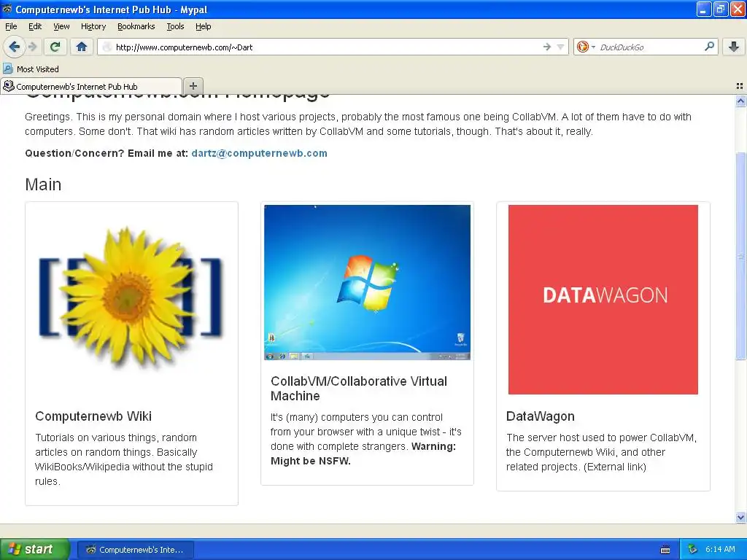Open the Help menu
This screenshot has height=560, width=747.
pos(203,27)
